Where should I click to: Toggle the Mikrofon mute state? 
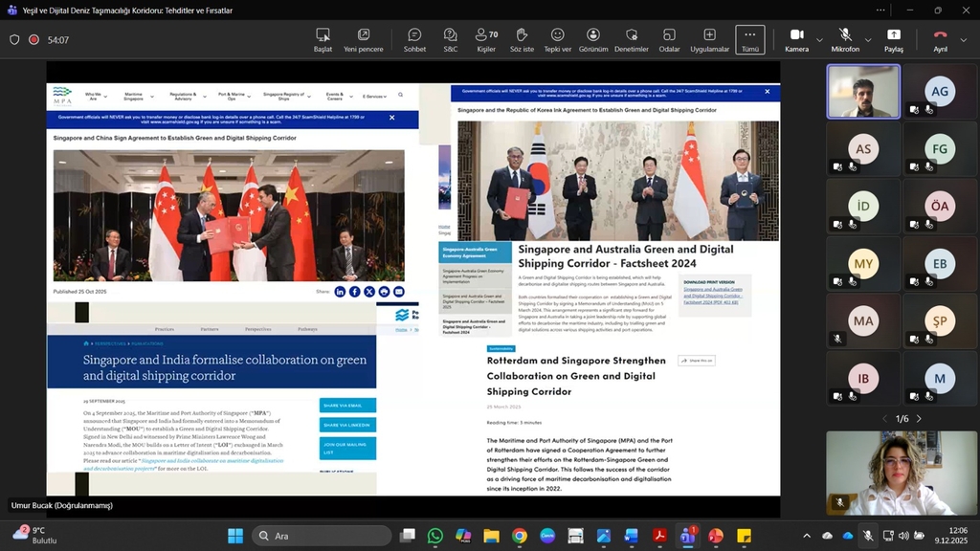pyautogui.click(x=844, y=39)
